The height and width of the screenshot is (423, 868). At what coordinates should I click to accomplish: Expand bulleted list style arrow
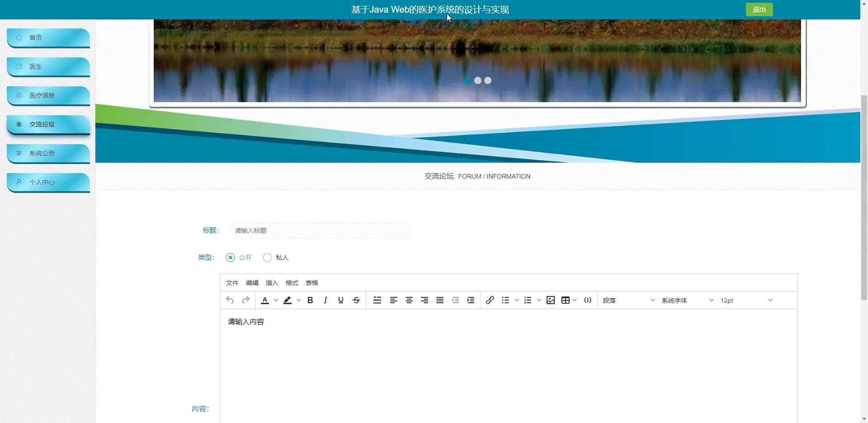tap(517, 300)
